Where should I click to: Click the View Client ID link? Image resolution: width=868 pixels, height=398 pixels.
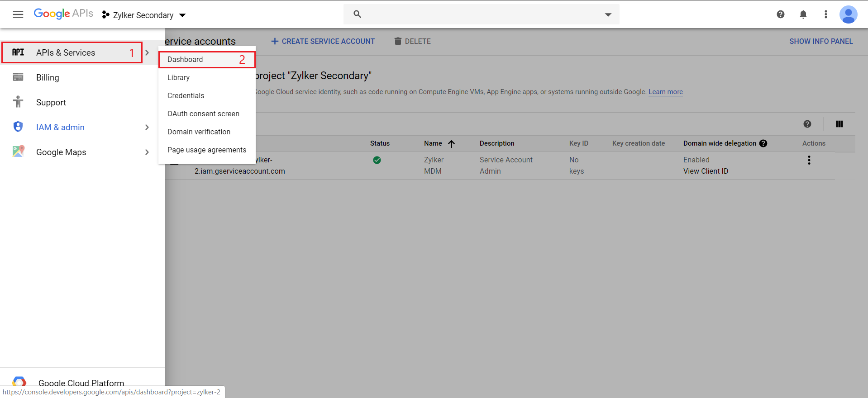tap(706, 171)
